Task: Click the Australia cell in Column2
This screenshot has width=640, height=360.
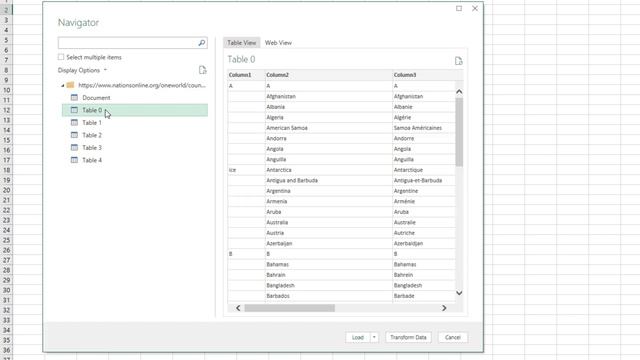Action: 329,222
